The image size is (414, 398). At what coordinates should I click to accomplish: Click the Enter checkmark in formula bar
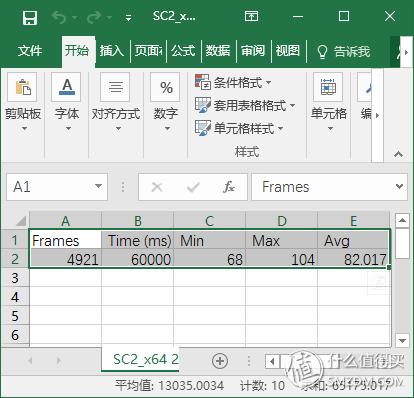pos(193,187)
